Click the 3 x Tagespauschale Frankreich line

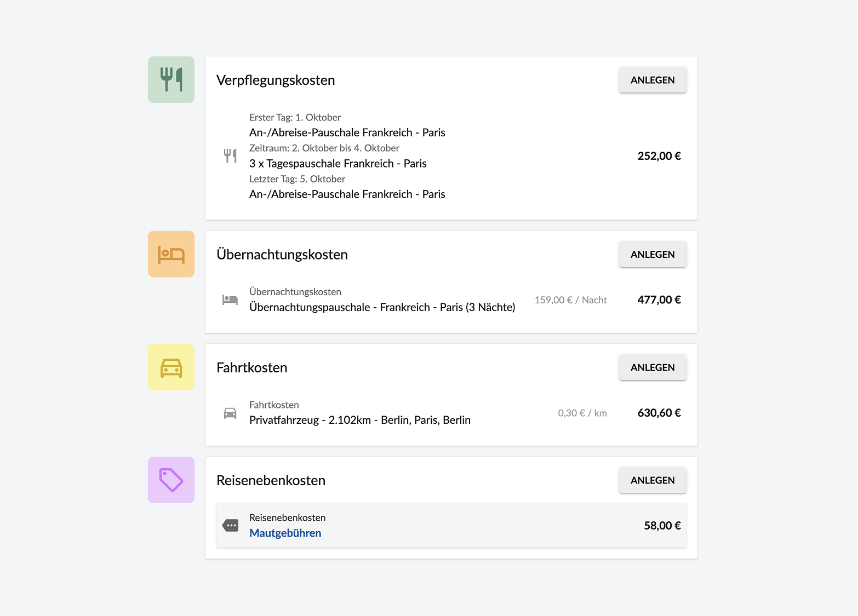(338, 164)
